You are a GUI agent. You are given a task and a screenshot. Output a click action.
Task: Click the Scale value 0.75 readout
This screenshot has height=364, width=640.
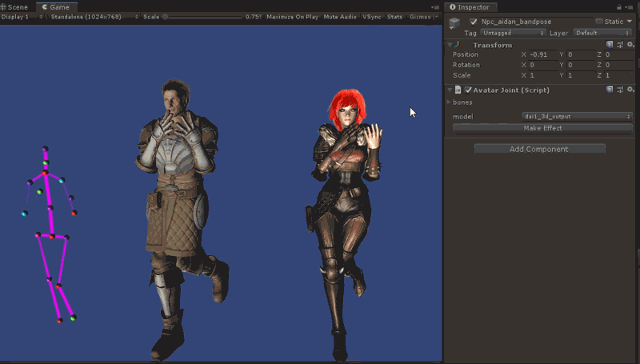253,17
